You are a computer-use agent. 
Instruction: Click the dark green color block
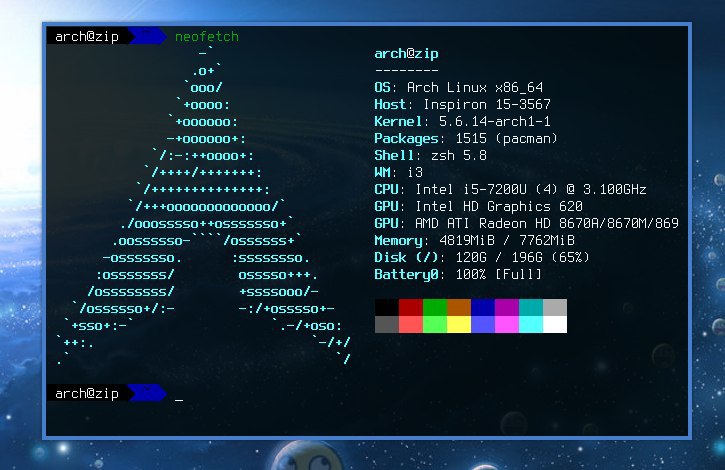pyautogui.click(x=435, y=308)
